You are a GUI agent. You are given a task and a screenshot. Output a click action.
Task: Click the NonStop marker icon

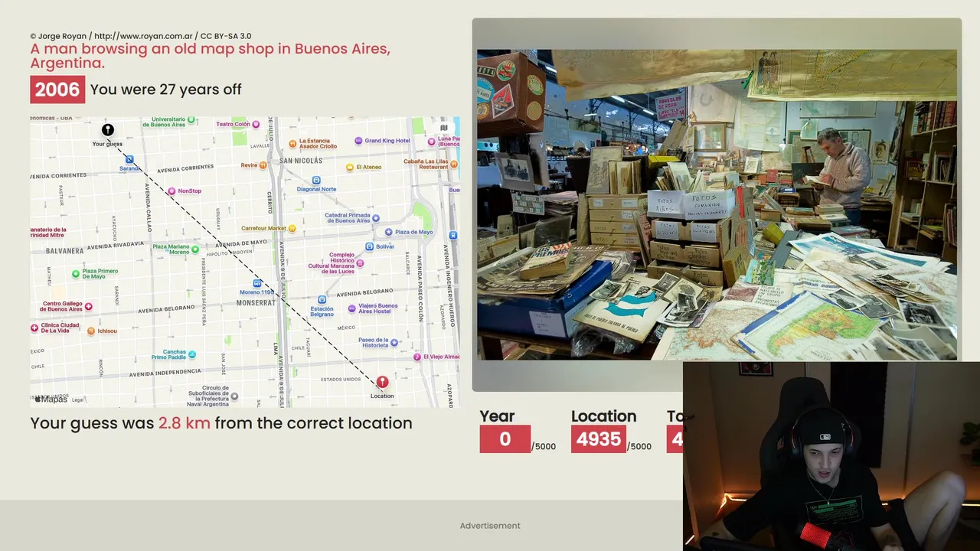pyautogui.click(x=171, y=191)
